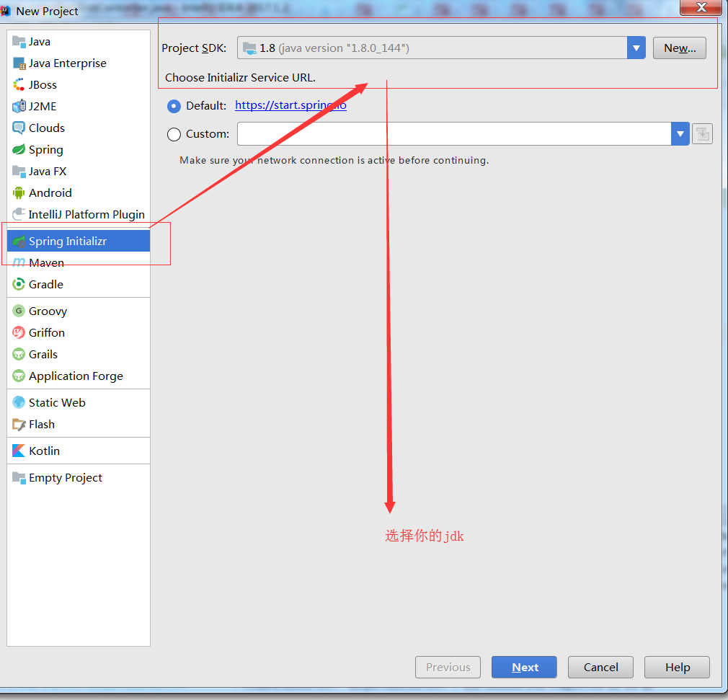Select Android in the project list
Viewport: 728px width, 700px height.
[x=79, y=192]
